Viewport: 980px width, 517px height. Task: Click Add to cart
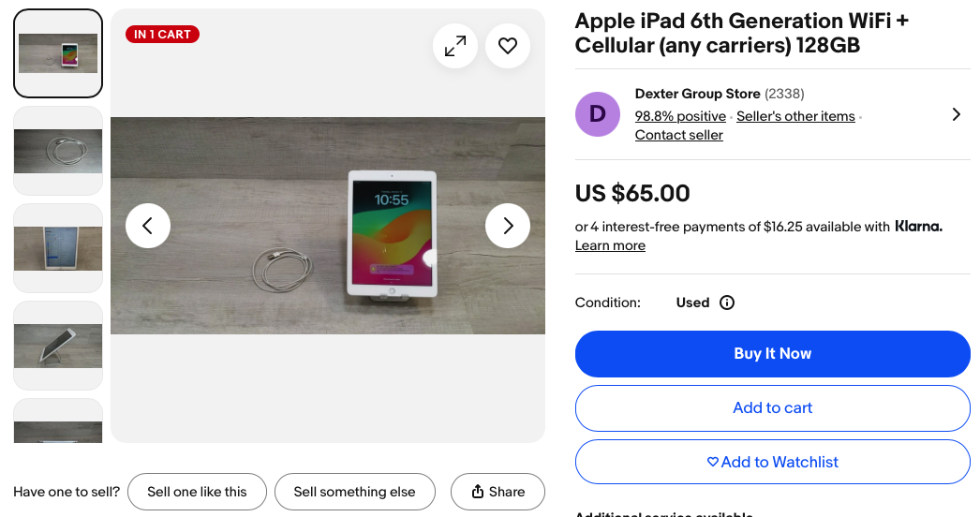click(x=773, y=407)
